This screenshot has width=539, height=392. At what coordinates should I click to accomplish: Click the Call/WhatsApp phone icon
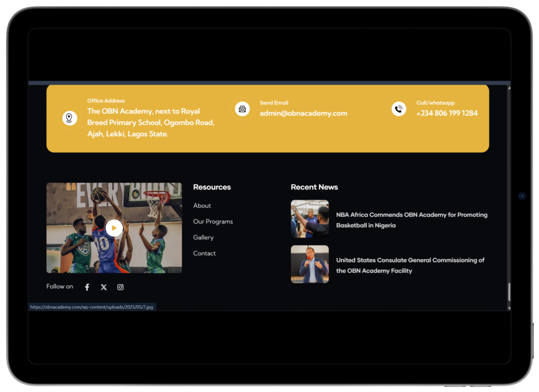pos(399,109)
